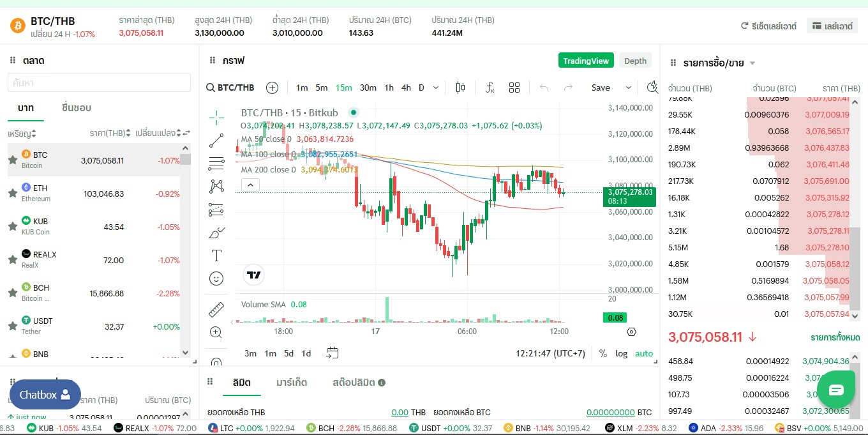The image size is (868, 435).
Task: Select the trend line drawing tool
Action: click(x=216, y=141)
